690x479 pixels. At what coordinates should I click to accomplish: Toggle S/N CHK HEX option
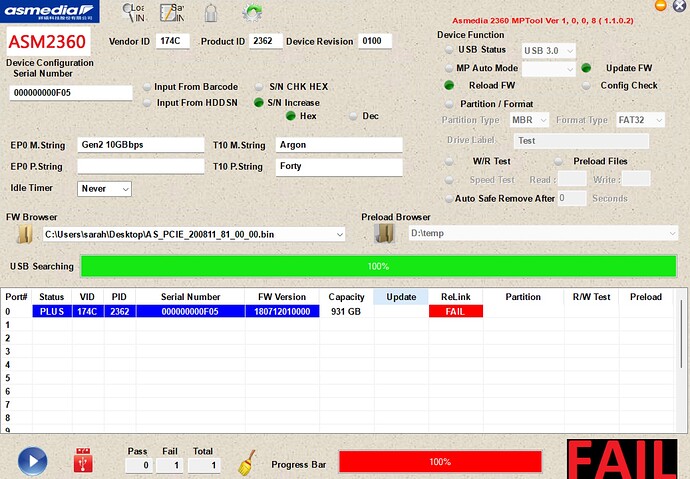tap(259, 87)
